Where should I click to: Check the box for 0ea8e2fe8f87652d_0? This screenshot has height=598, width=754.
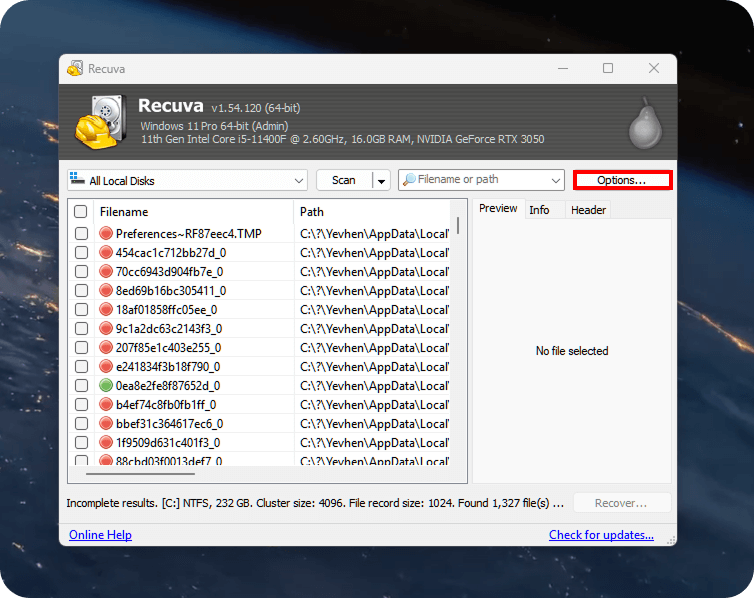(82, 386)
